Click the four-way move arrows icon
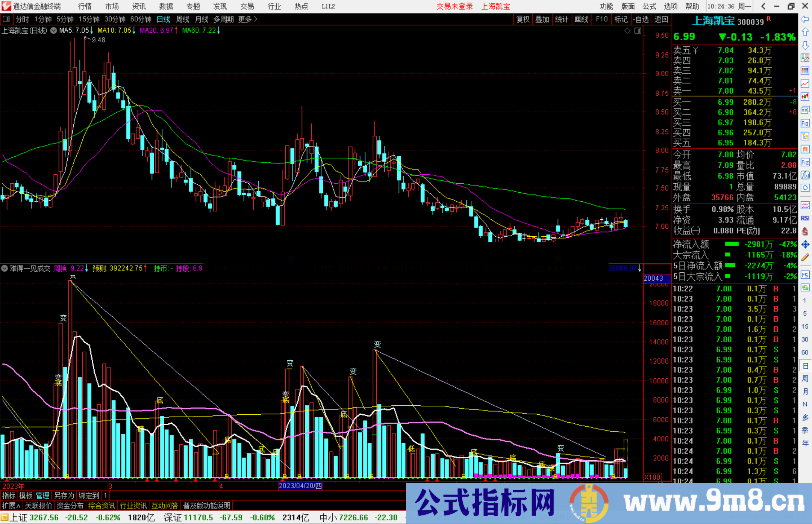 (805, 245)
